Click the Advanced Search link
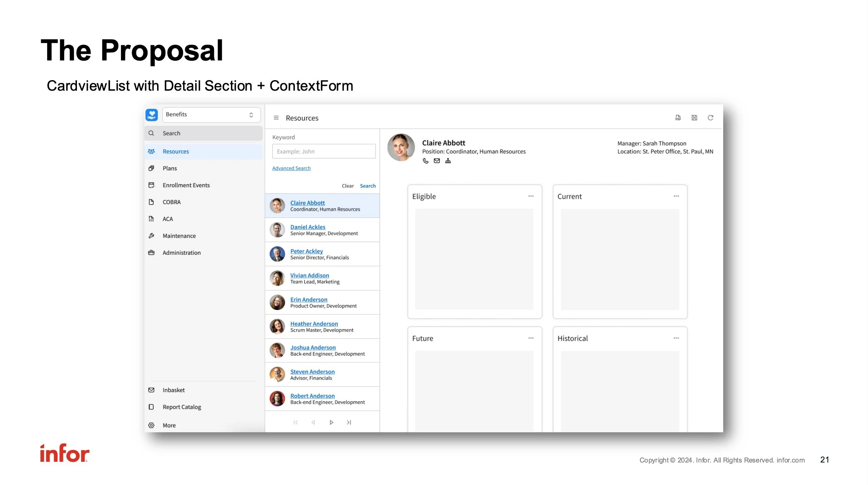This screenshot has width=868, height=485. pos(291,168)
